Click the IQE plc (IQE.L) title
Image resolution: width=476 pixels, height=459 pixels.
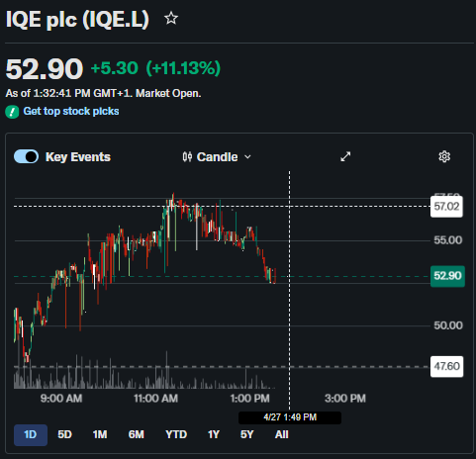coord(77,20)
